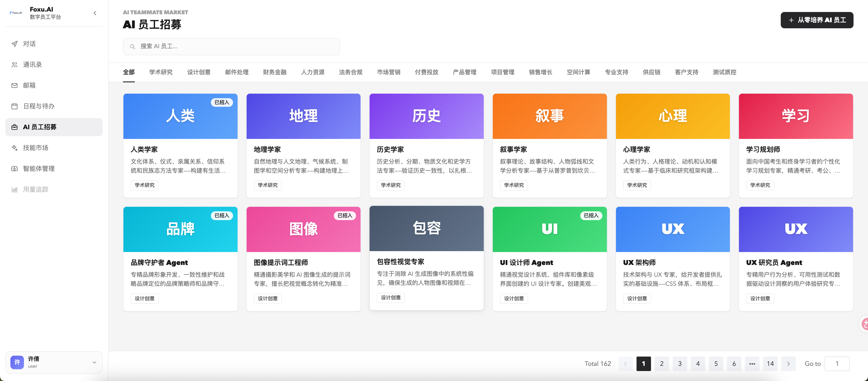Open the 人类 card banner
Viewport: 868px width, 381px height.
pyautogui.click(x=180, y=116)
